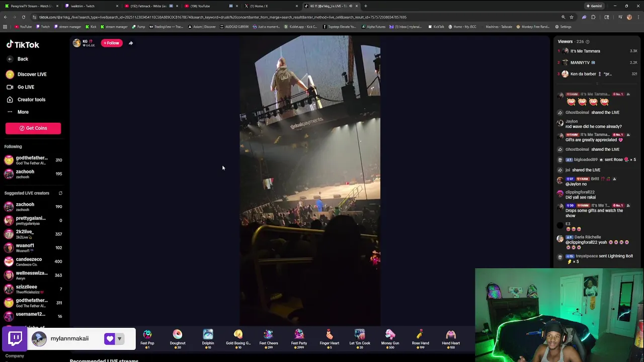This screenshot has width=644, height=362.
Task: Click the TikTok logo
Action: click(x=23, y=45)
